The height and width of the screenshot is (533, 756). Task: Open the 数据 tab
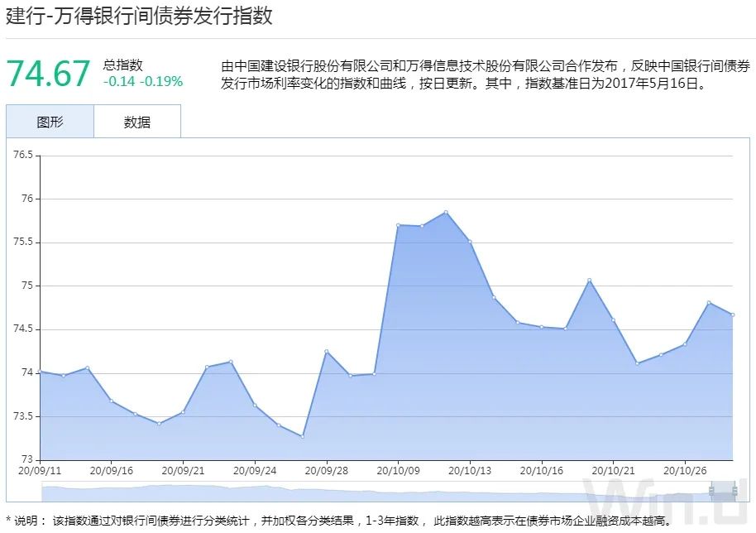137,122
